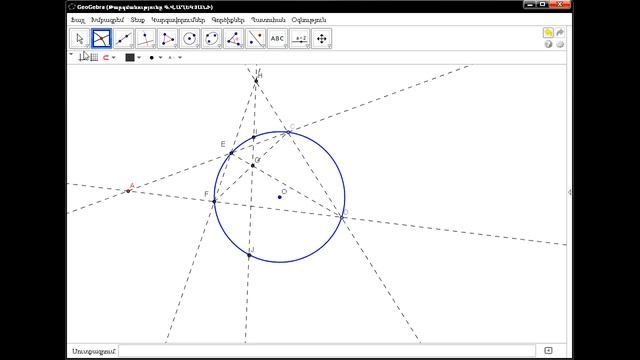Click point J at circle bottom

[249, 256]
